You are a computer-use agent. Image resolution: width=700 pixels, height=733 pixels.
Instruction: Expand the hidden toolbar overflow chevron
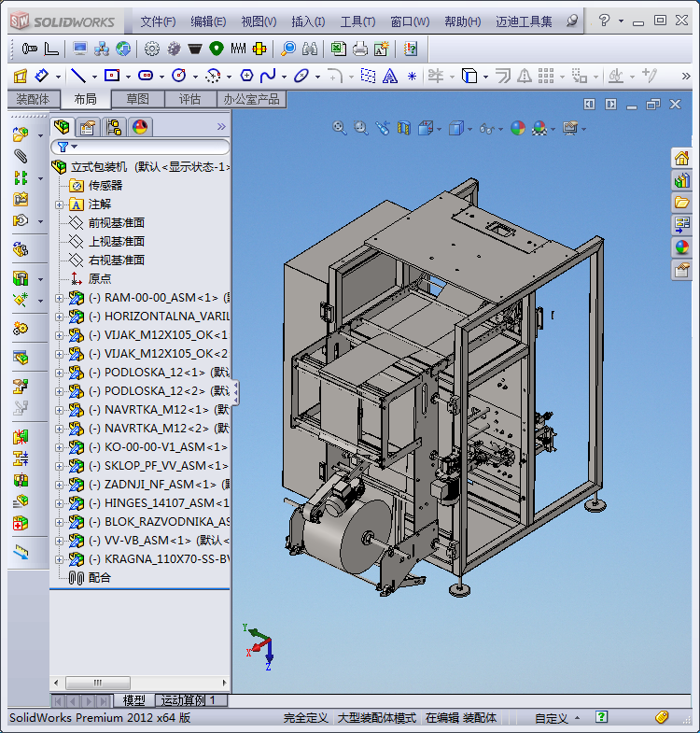[685, 76]
